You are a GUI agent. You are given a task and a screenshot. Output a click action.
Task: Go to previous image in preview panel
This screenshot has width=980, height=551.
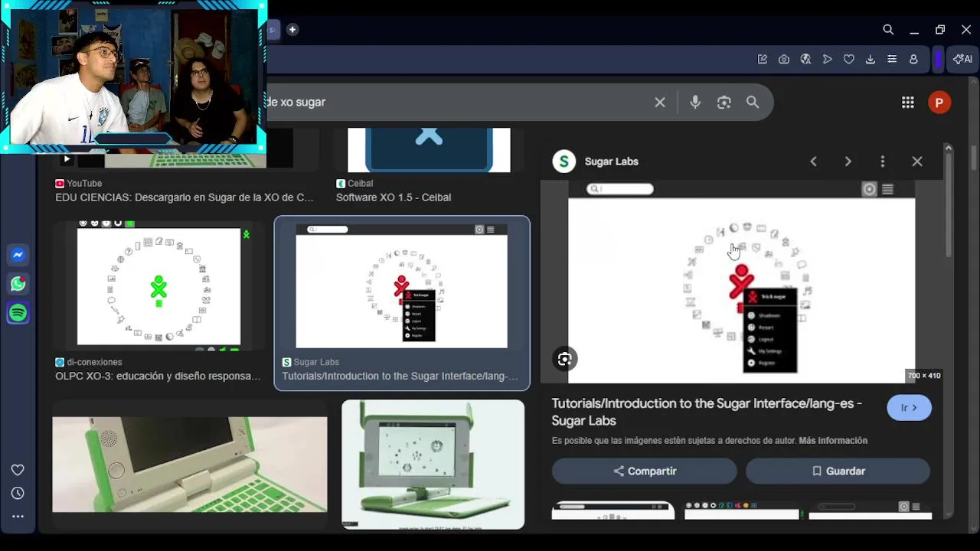[813, 161]
